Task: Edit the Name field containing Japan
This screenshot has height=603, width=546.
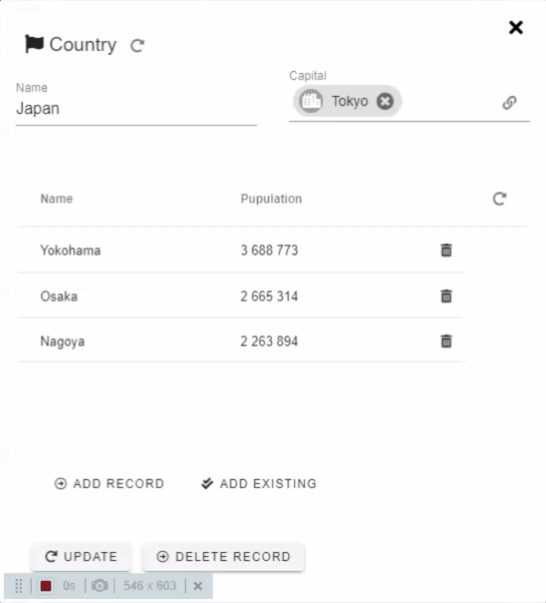Action: 136,109
